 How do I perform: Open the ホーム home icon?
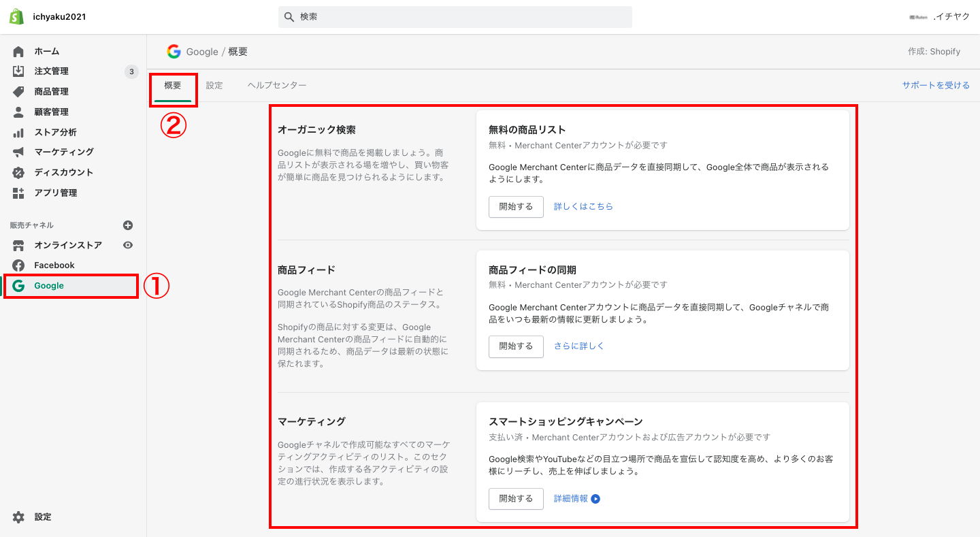pyautogui.click(x=18, y=51)
